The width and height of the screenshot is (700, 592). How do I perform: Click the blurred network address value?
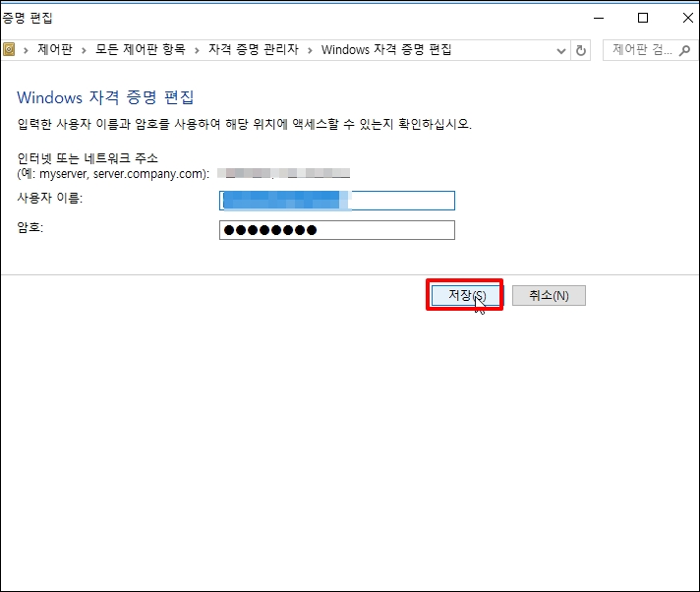[x=284, y=173]
